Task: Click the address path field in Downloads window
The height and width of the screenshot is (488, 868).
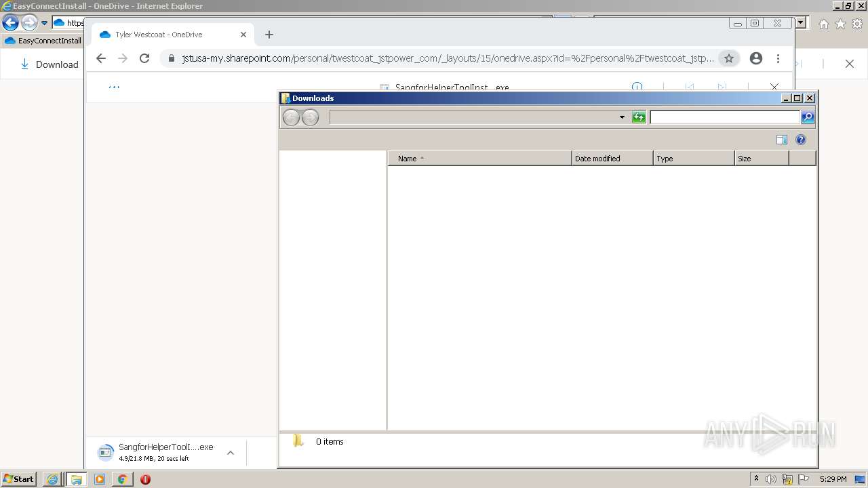Action: (x=473, y=117)
